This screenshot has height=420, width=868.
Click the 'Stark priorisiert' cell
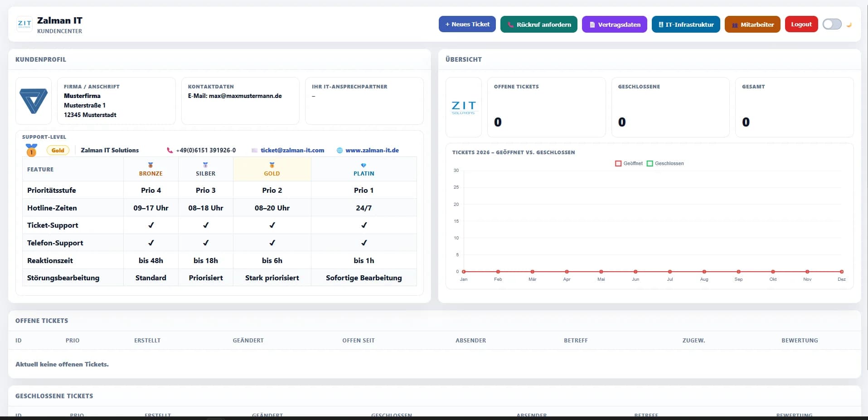[272, 278]
